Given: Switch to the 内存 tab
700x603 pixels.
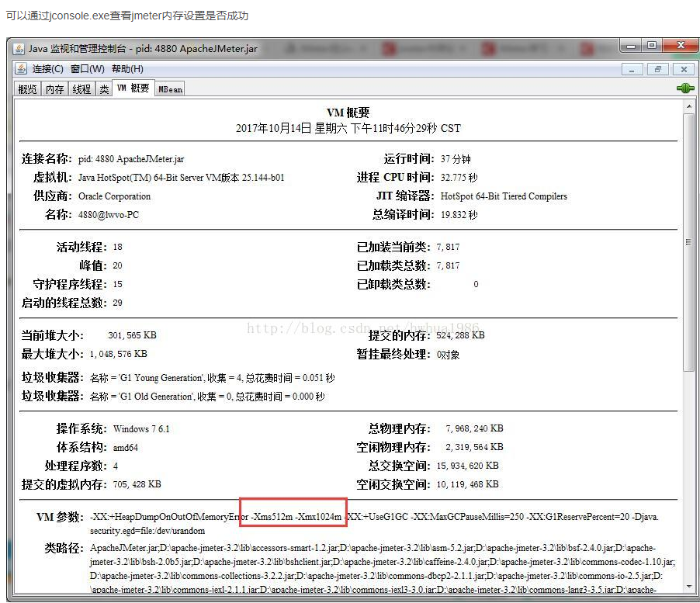Looking at the screenshot, I should point(54,88).
